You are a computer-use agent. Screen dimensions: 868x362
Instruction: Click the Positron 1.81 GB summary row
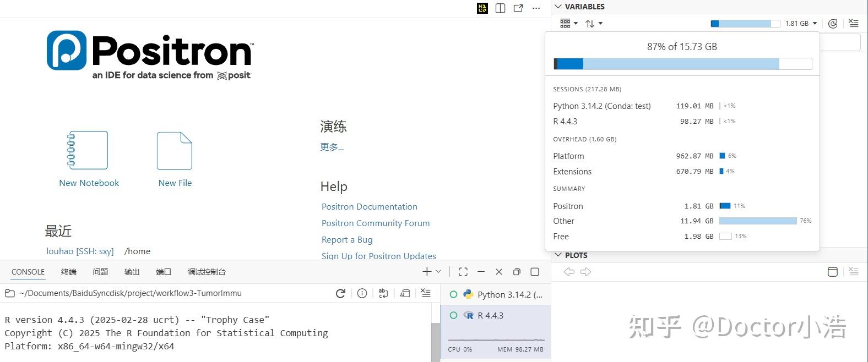pos(682,206)
